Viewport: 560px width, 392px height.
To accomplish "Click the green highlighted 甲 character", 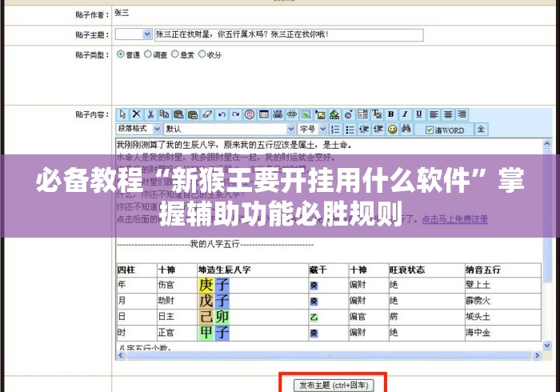I will pyautogui.click(x=206, y=333).
